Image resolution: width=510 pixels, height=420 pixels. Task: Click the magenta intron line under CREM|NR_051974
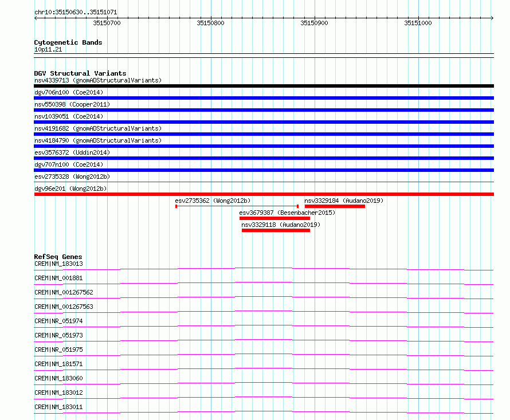(264, 325)
